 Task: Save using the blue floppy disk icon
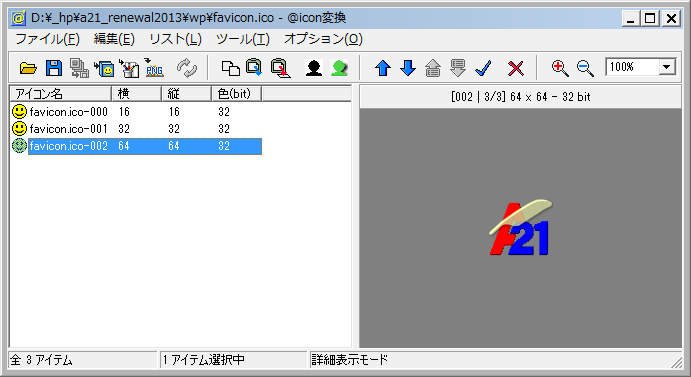click(54, 68)
